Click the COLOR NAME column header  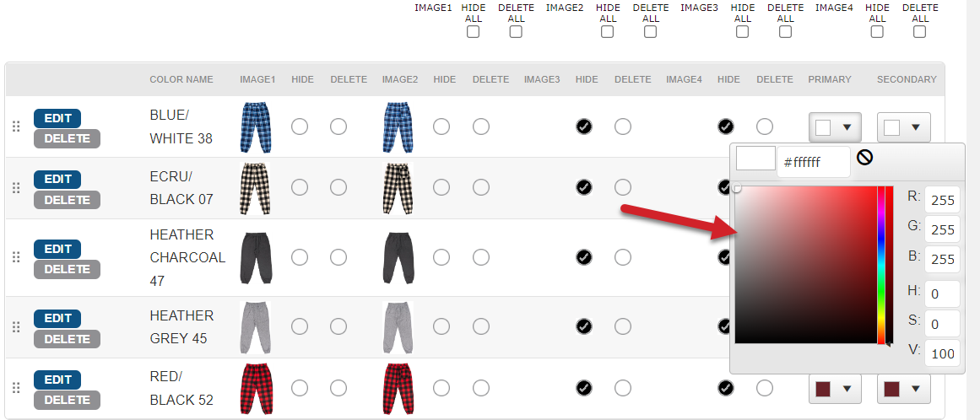click(181, 79)
